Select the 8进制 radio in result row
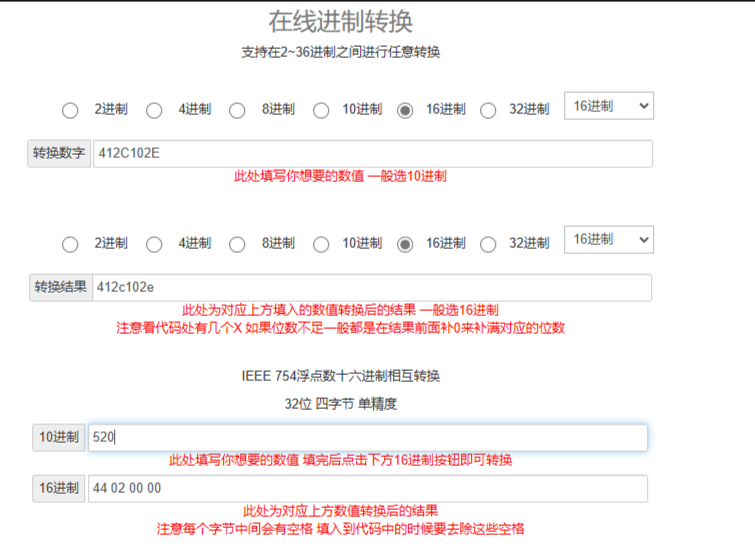Screen dimensions: 755x559 (x=237, y=244)
